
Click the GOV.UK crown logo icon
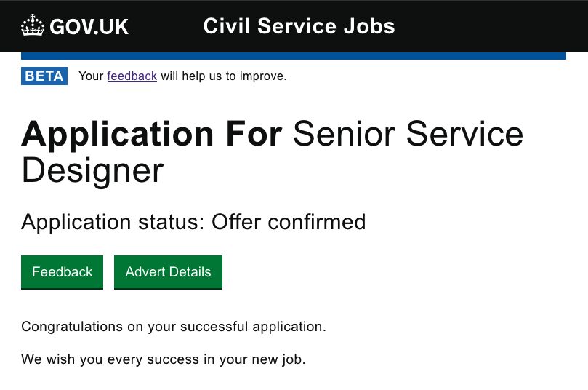[33, 26]
